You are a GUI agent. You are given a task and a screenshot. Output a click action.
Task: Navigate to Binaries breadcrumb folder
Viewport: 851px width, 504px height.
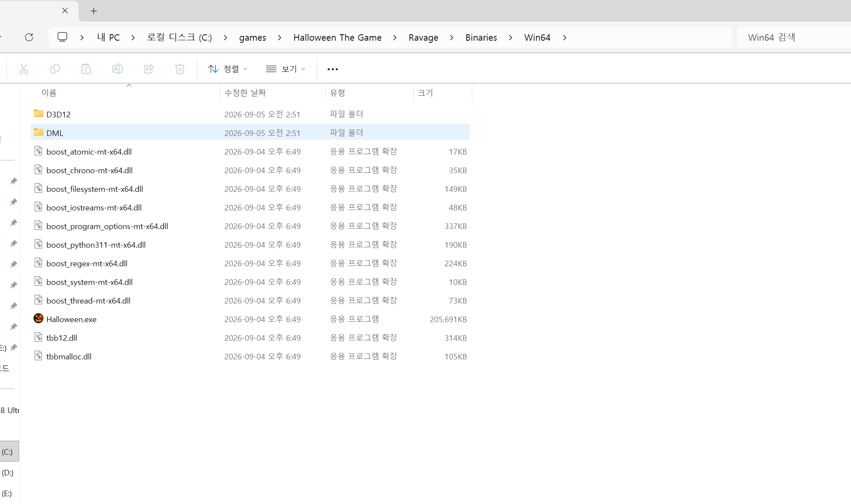(481, 38)
